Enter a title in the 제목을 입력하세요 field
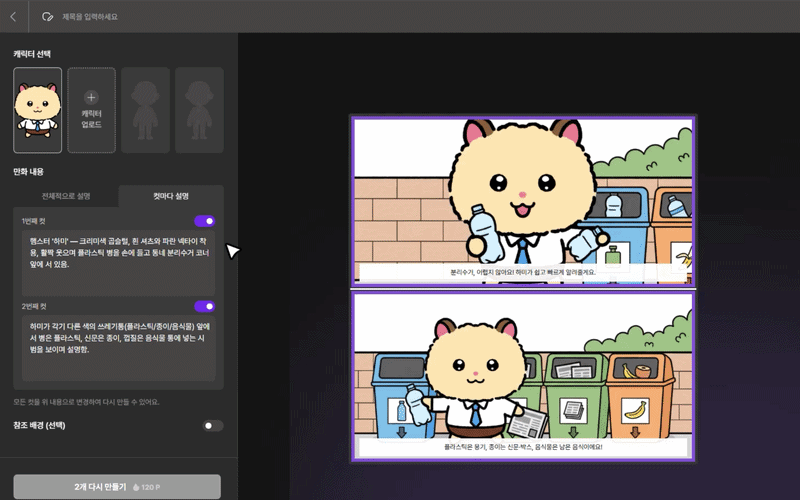The width and height of the screenshot is (800, 500). (90, 17)
